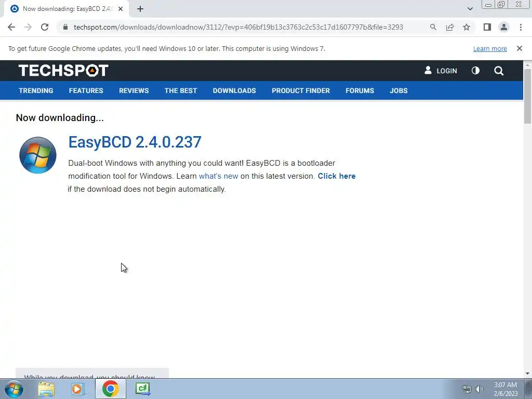
Task: Open the Windows Start button
Action: pos(14,389)
